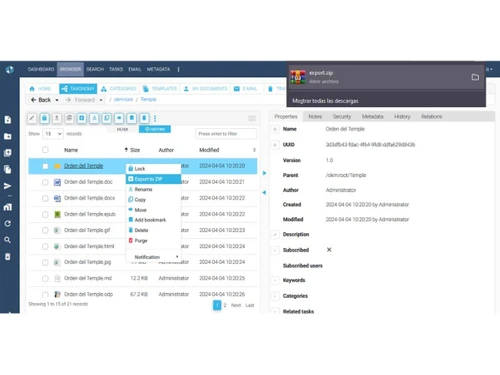500x375 pixels.
Task: Click the new folder sidebar icon
Action: pos(8,136)
